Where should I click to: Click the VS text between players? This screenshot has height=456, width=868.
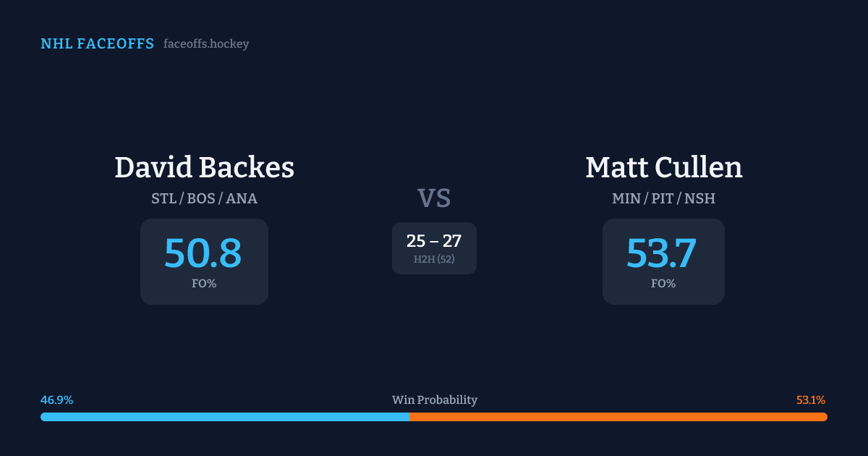point(434,198)
